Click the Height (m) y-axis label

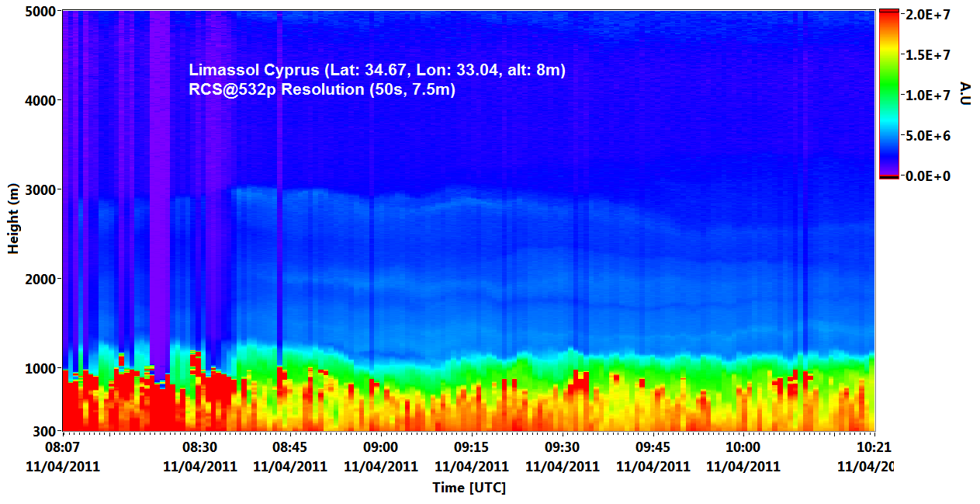click(13, 220)
